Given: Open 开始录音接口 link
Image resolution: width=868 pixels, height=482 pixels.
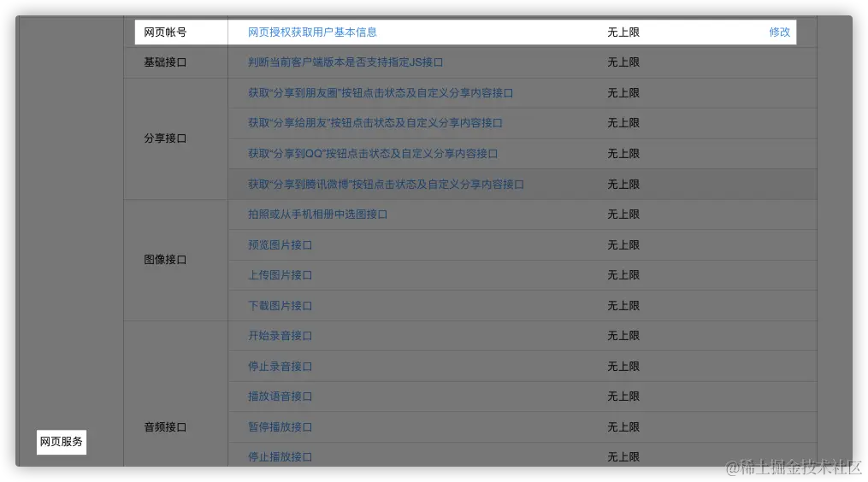Looking at the screenshot, I should (280, 336).
